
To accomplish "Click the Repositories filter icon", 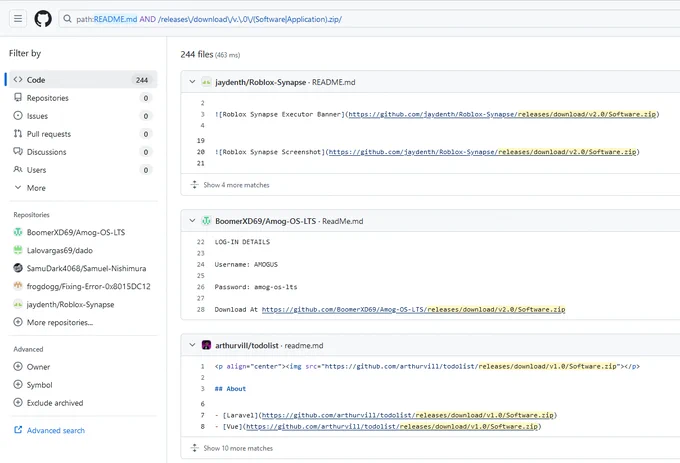I will point(18,97).
